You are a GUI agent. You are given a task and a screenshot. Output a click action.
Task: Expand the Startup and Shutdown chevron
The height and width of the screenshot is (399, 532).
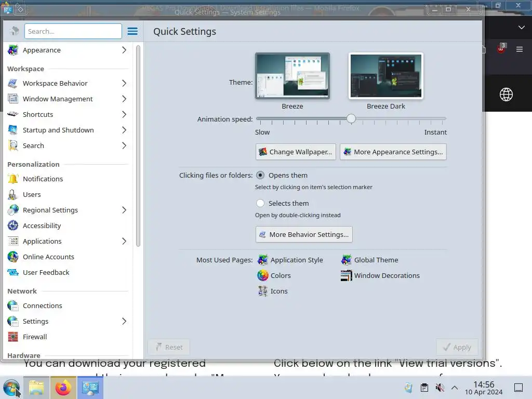tap(124, 130)
